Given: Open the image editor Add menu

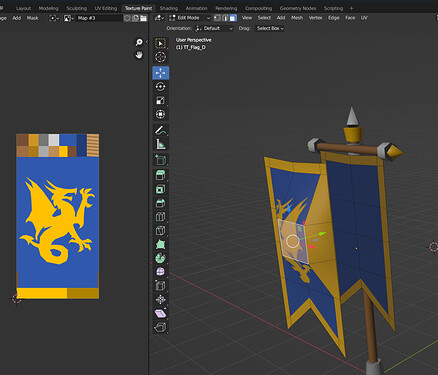Looking at the screenshot, I should (17, 18).
